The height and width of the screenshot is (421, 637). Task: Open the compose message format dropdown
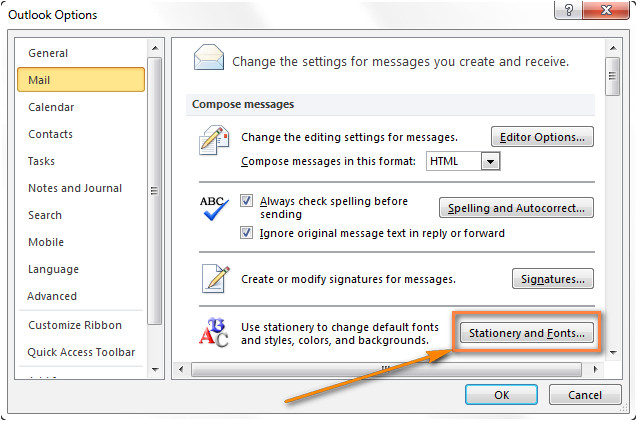(x=489, y=161)
